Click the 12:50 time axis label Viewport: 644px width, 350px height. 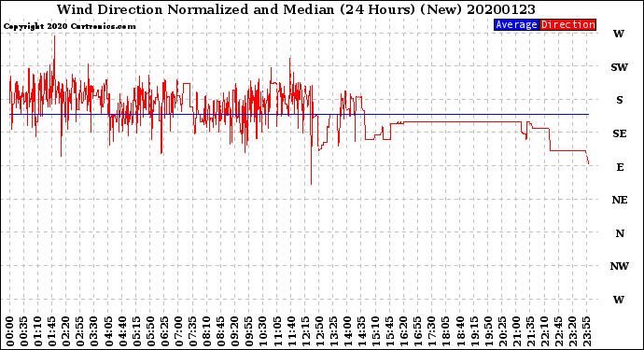[318, 331]
